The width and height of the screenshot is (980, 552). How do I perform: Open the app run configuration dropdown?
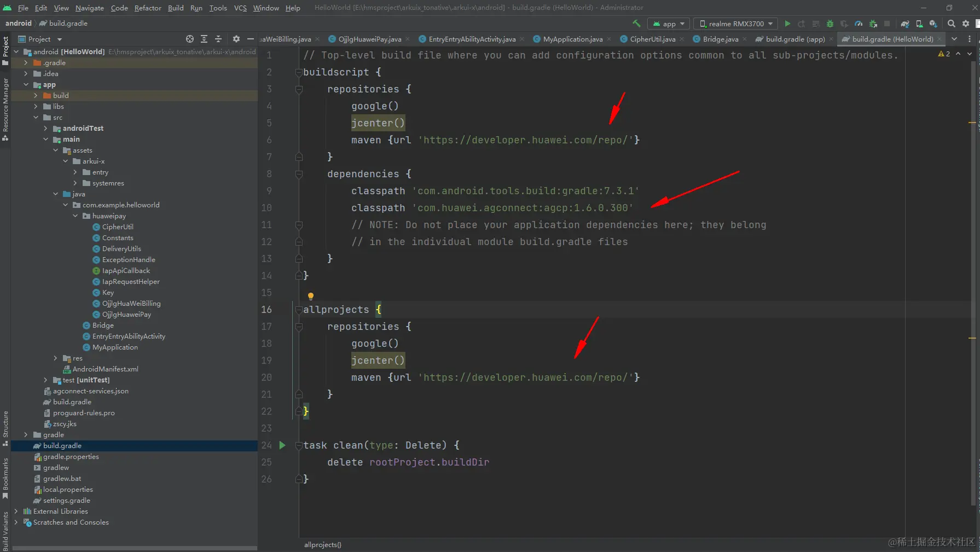click(x=669, y=24)
